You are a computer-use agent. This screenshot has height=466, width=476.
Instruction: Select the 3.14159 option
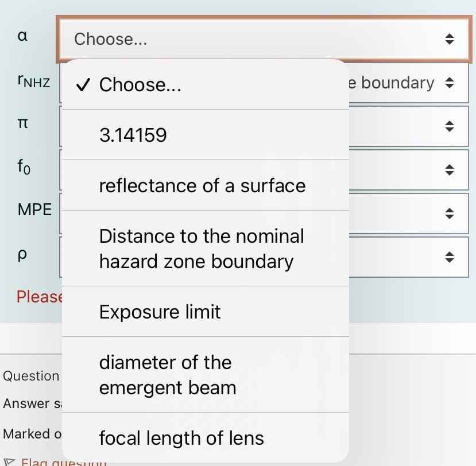tap(134, 135)
